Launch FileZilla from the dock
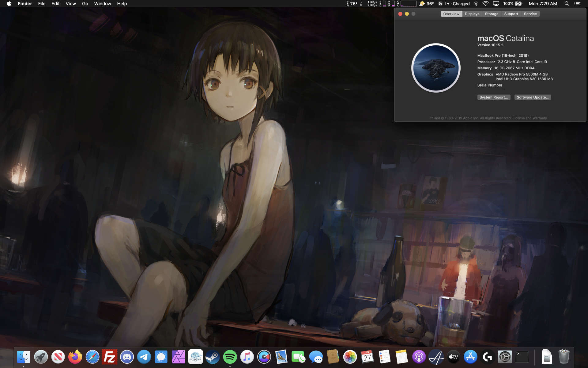 (109, 357)
